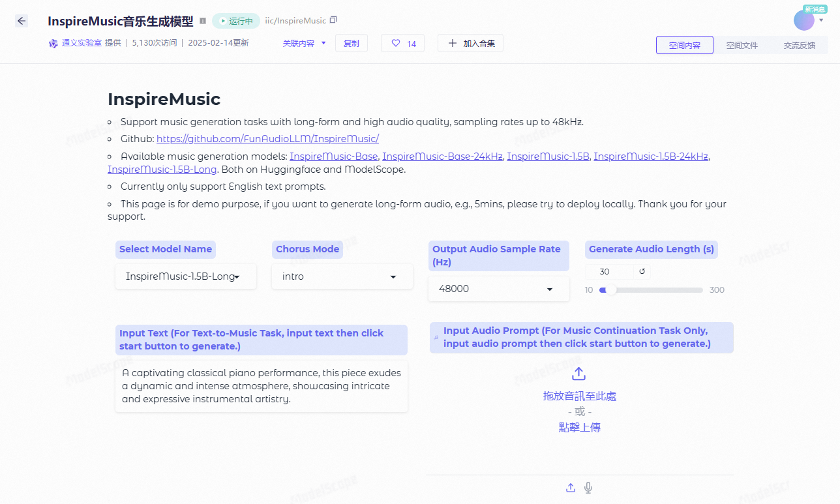Expand the 关联内容 dropdown
Viewport: 840px width, 504px height.
point(304,44)
